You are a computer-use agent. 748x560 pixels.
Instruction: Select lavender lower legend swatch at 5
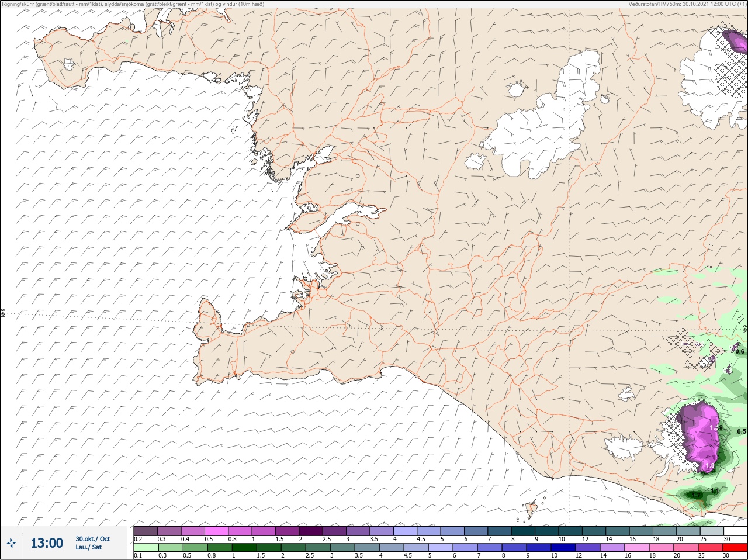coord(441,548)
